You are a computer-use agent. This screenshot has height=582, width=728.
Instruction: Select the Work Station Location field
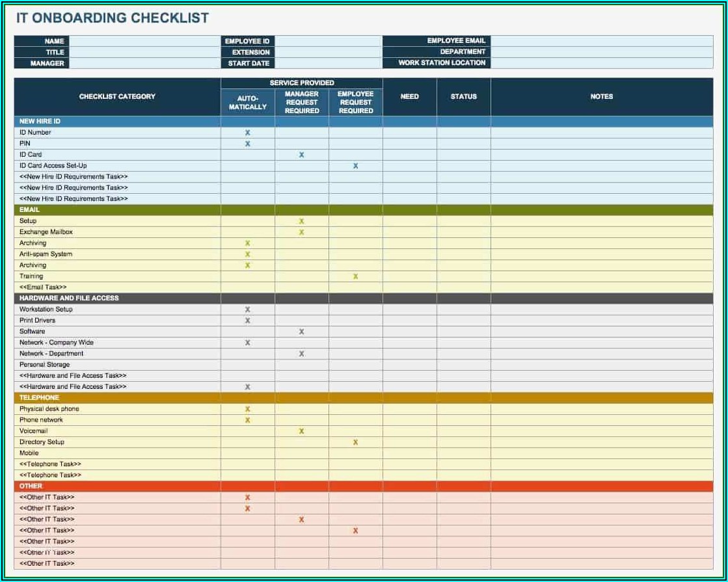tap(602, 63)
